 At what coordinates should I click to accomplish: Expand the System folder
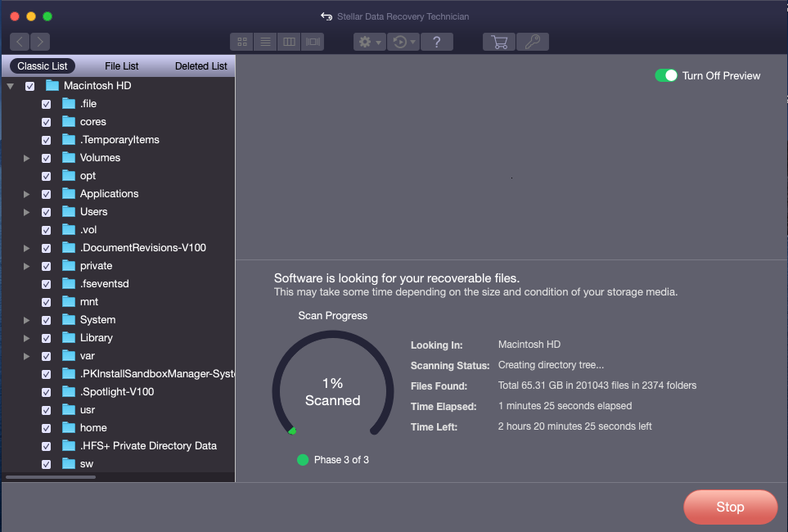(27, 320)
